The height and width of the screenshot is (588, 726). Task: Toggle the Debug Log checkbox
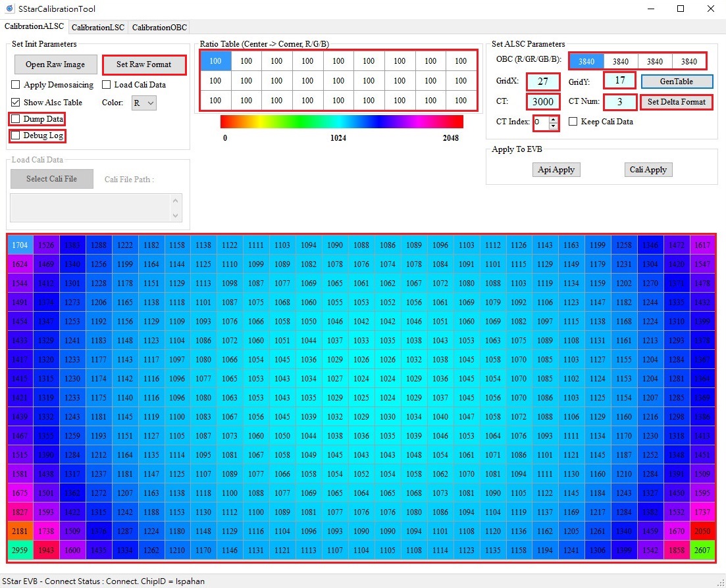tap(18, 135)
